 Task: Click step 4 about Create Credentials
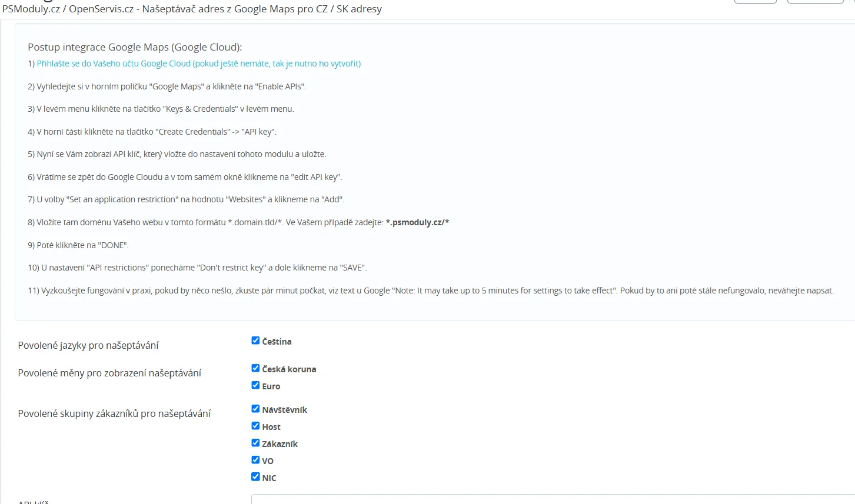[152, 132]
